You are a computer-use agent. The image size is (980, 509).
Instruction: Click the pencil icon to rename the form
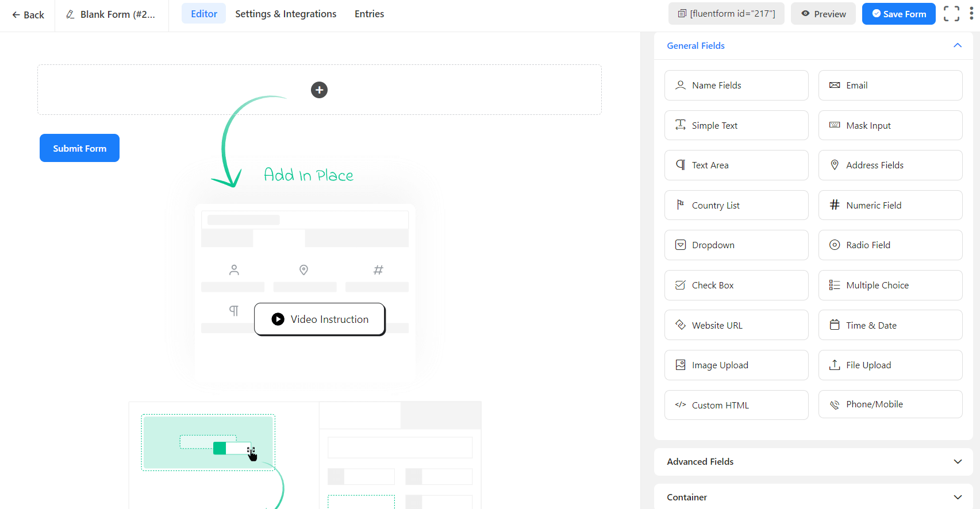click(x=70, y=14)
